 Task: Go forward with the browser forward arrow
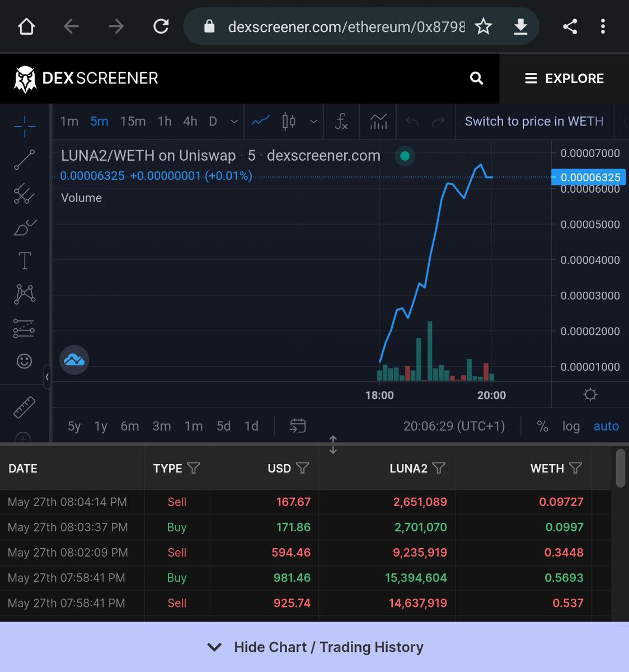pyautogui.click(x=116, y=26)
